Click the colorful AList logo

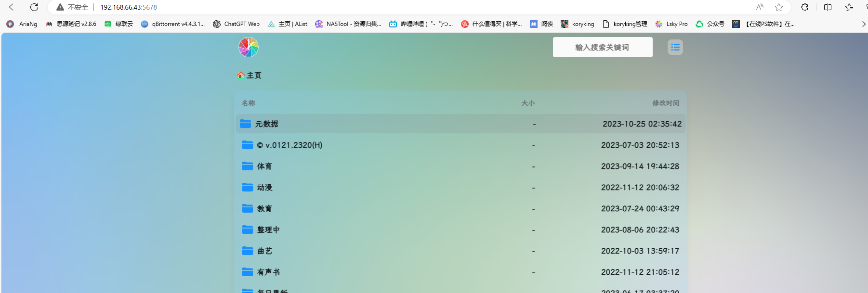[x=249, y=47]
